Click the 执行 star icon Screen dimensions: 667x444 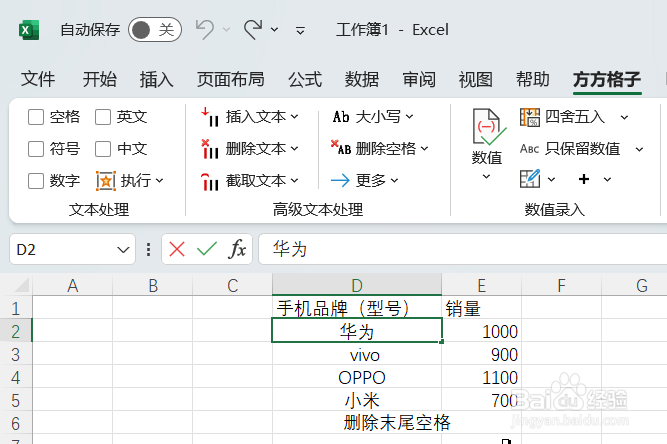pos(105,181)
